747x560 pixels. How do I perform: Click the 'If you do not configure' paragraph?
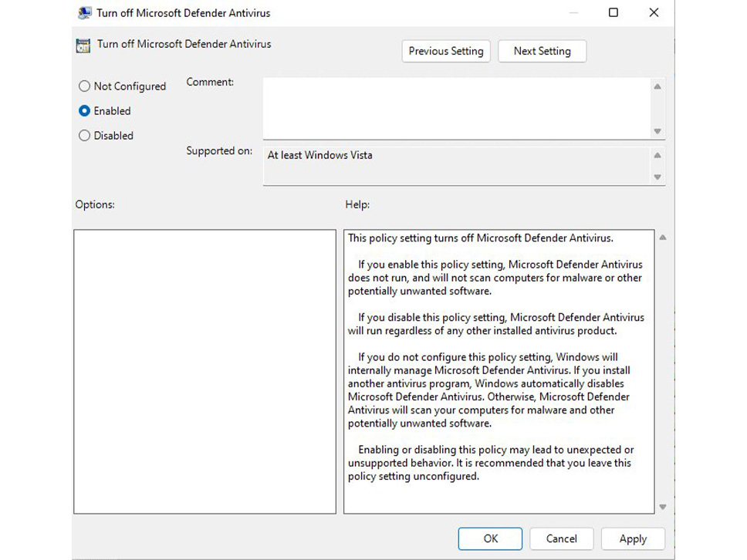488,390
